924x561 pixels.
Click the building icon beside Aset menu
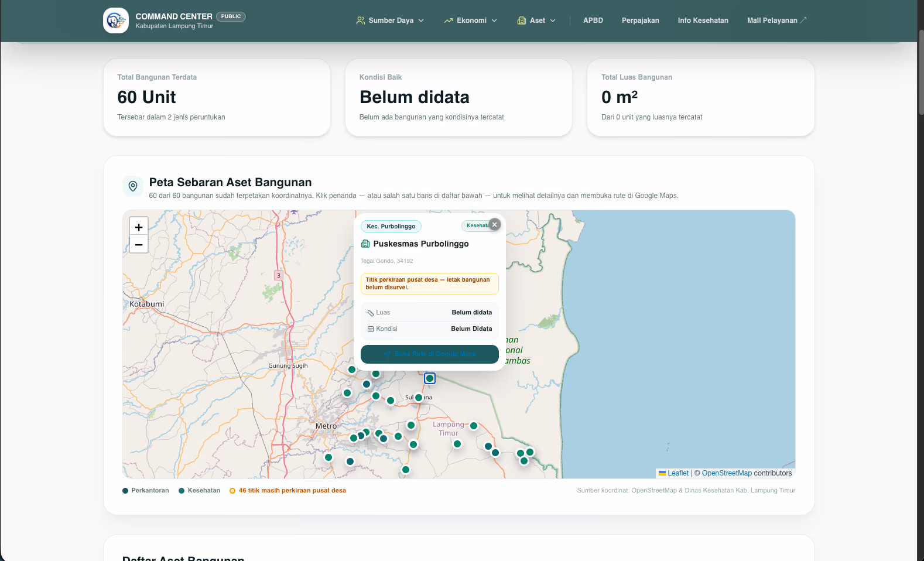(522, 20)
